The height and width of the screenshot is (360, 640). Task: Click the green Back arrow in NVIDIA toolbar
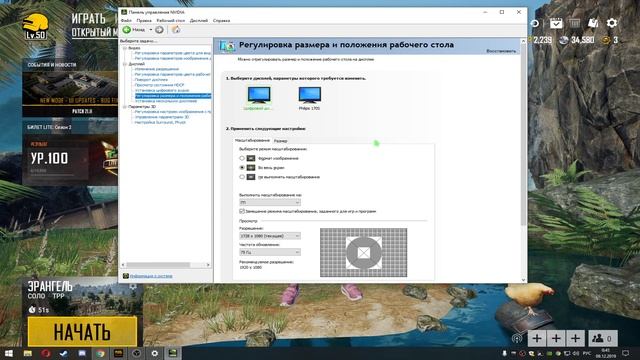pos(127,30)
